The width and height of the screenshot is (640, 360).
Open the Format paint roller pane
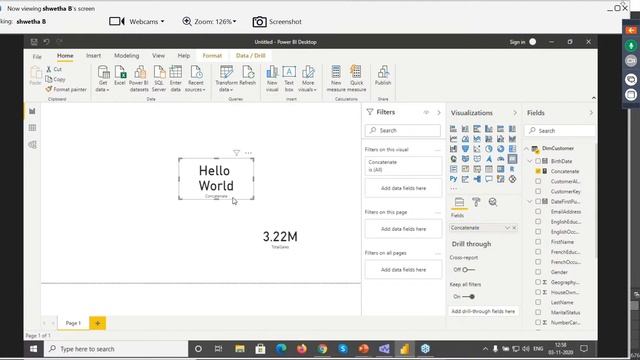476,202
